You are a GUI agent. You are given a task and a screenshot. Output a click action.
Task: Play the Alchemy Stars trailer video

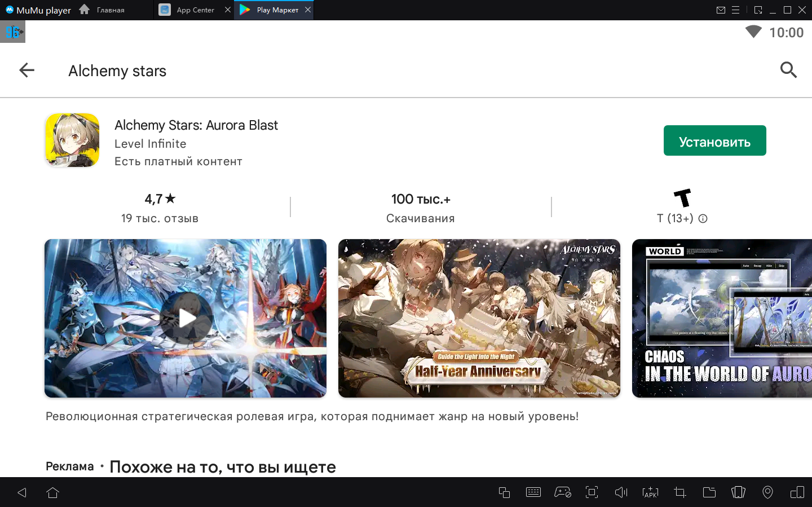click(x=186, y=318)
